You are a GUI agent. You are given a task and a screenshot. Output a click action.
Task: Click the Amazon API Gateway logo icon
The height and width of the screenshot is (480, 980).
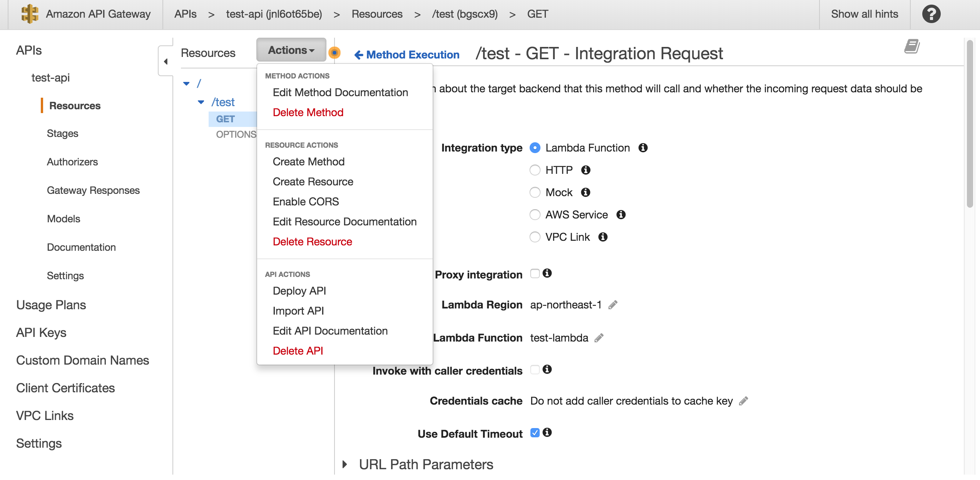tap(29, 14)
